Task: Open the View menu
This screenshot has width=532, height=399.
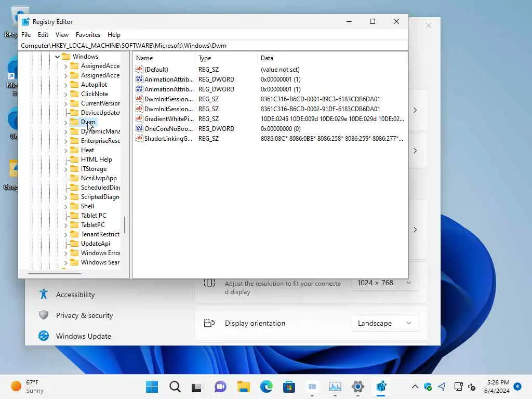Action: 62,35
